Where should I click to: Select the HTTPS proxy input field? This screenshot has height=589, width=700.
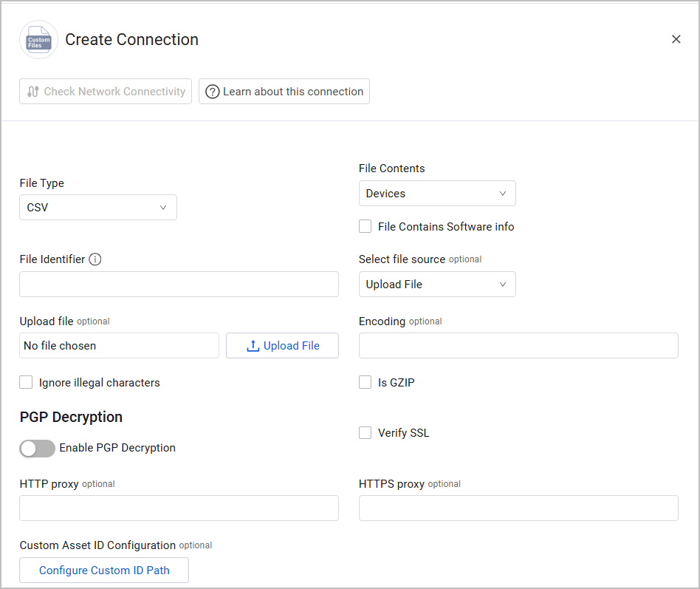518,508
